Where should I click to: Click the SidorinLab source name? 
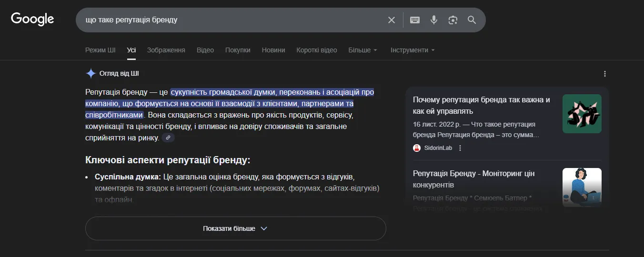[438, 148]
